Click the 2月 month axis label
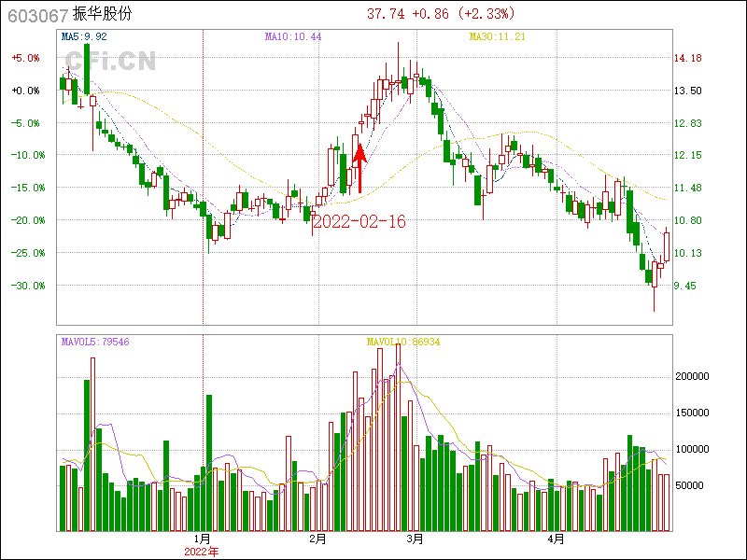 [x=317, y=539]
